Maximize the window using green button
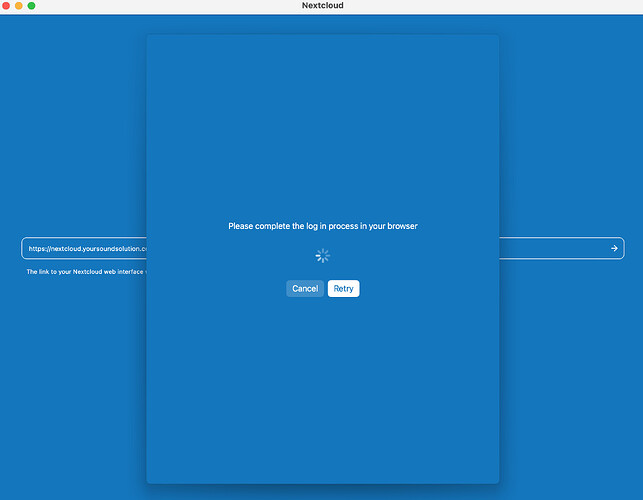 coord(31,6)
